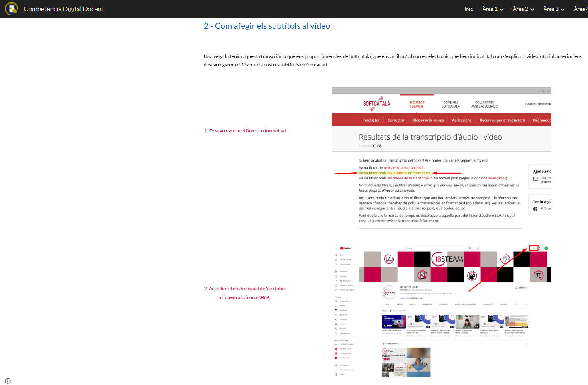Click the YouTube notifications bell icon
This screenshot has height=385, width=588.
coord(540,248)
